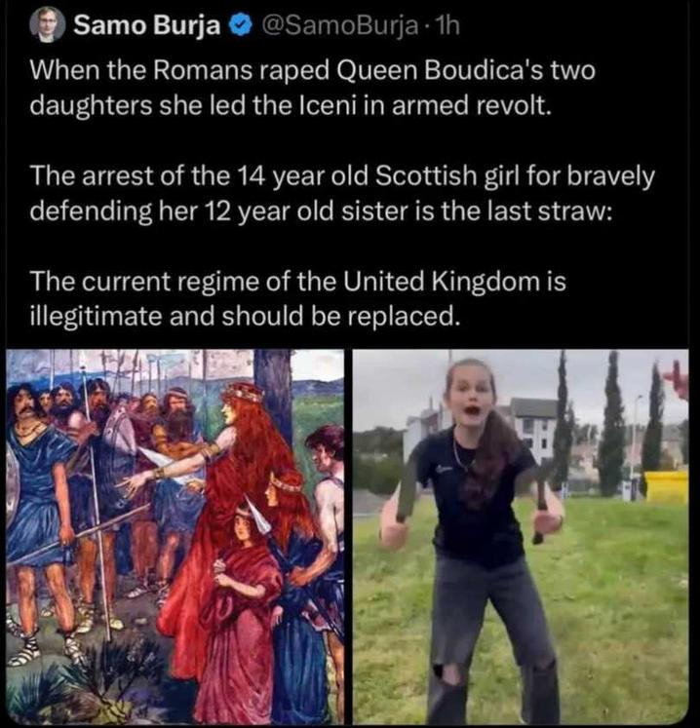Open the grass field photo thumbnail

(521, 536)
